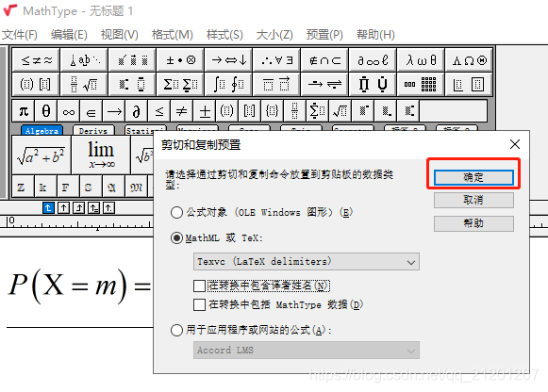This screenshot has height=392, width=548.
Task: Open the integral templates palette
Action: point(229,84)
